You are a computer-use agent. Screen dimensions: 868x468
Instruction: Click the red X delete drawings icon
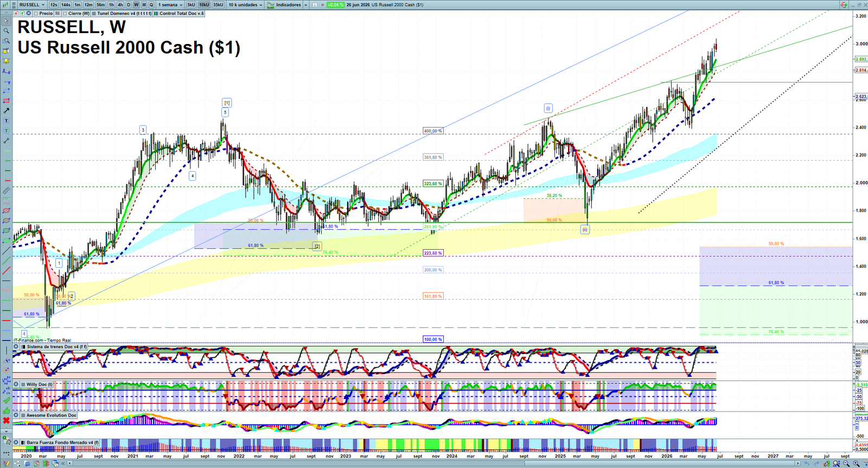(6, 420)
